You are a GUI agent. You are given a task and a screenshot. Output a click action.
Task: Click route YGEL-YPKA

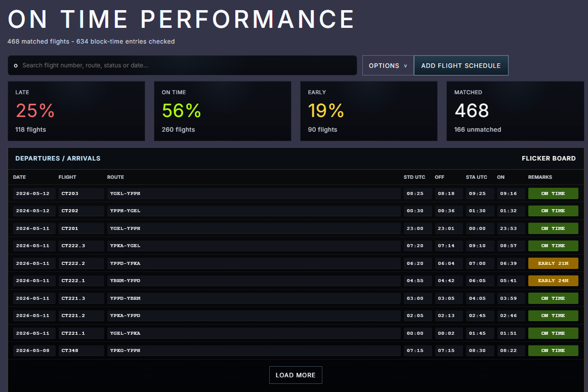[x=125, y=333]
